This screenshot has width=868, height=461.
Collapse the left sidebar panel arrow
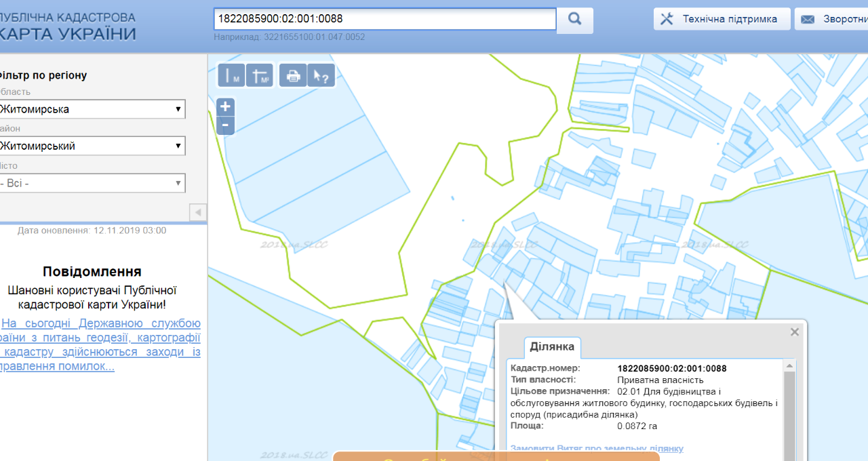point(197,212)
